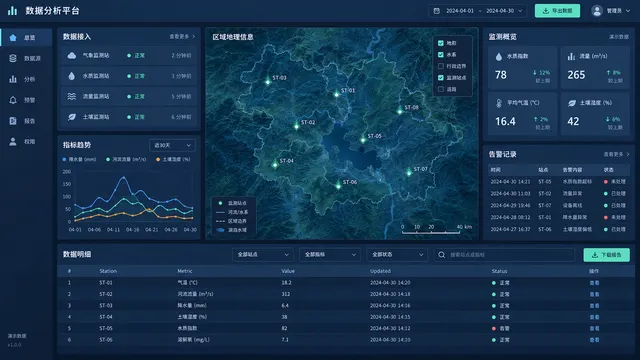This screenshot has width=640, height=360.
Task: Open the overview home icon in sidebar
Action: click(x=13, y=38)
